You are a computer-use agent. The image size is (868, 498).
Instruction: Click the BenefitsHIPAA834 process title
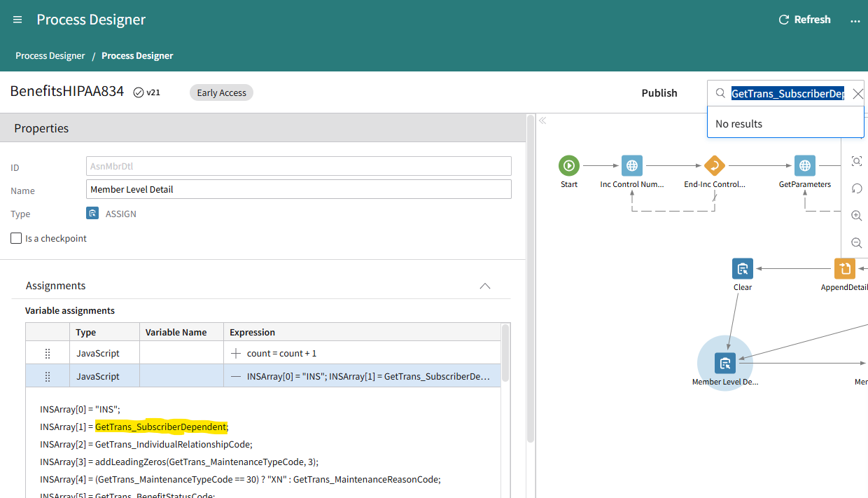[x=67, y=92]
